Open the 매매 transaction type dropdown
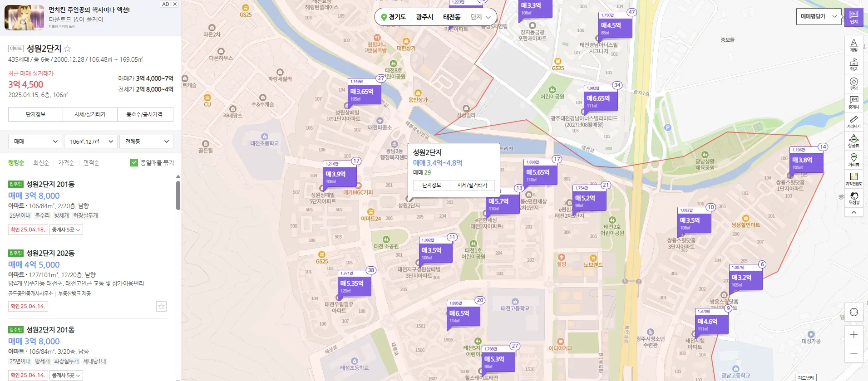 pos(35,142)
